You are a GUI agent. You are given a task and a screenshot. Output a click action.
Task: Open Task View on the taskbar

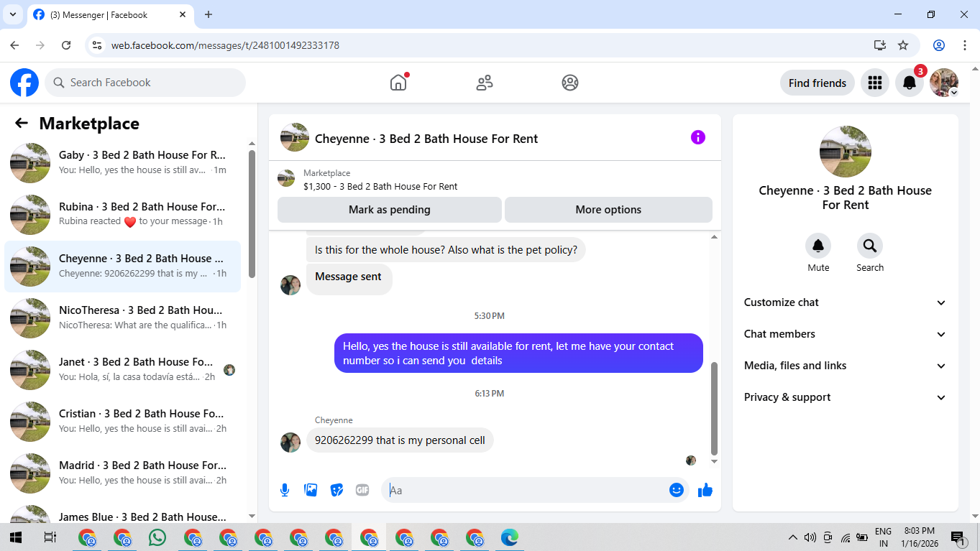[50, 537]
